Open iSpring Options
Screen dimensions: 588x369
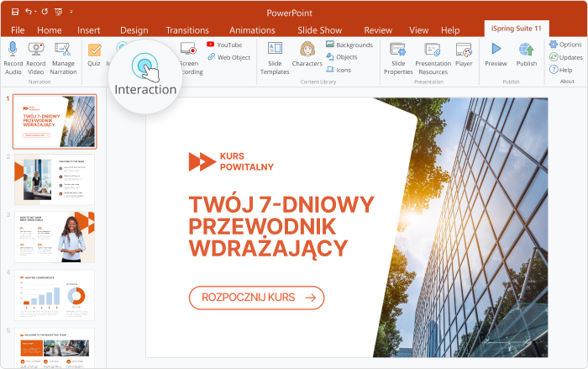[x=565, y=45]
